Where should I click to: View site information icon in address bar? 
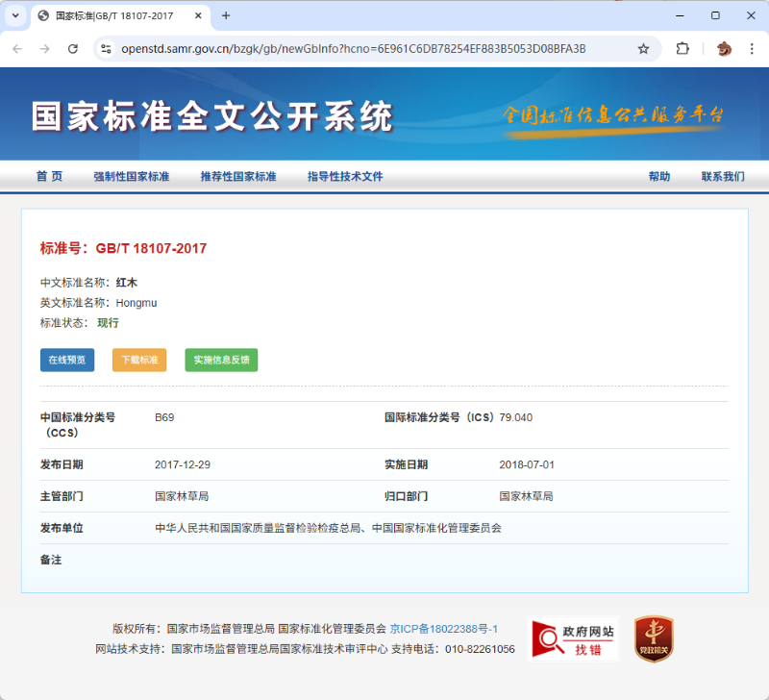107,49
